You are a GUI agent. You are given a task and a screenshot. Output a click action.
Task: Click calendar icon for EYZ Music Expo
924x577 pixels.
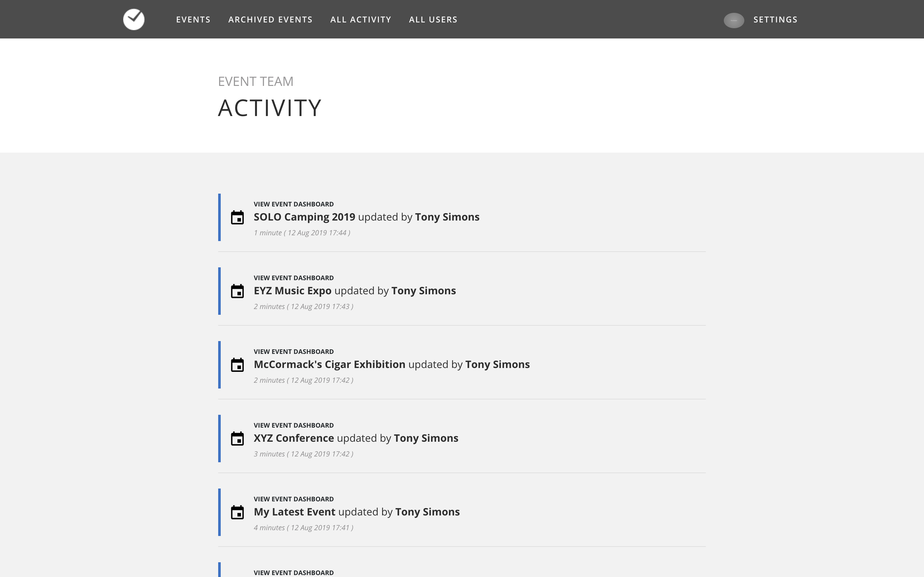237,291
